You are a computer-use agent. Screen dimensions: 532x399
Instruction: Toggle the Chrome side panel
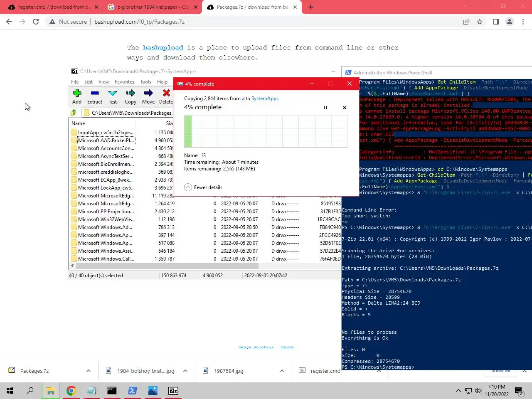tap(496, 22)
